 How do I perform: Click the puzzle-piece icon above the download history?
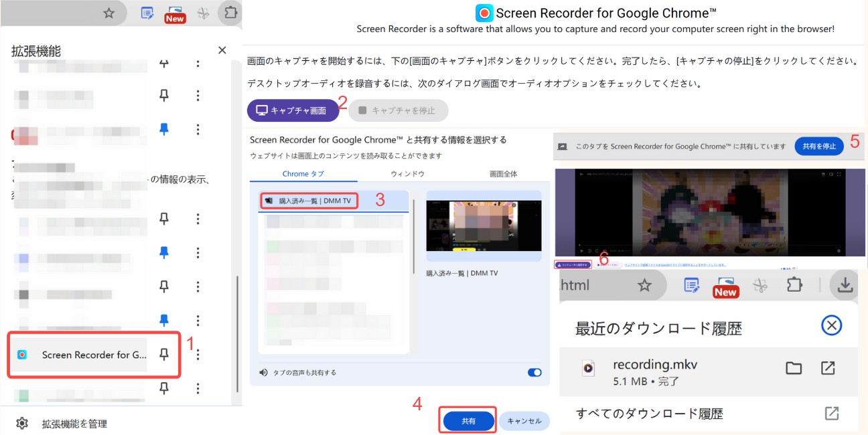794,285
